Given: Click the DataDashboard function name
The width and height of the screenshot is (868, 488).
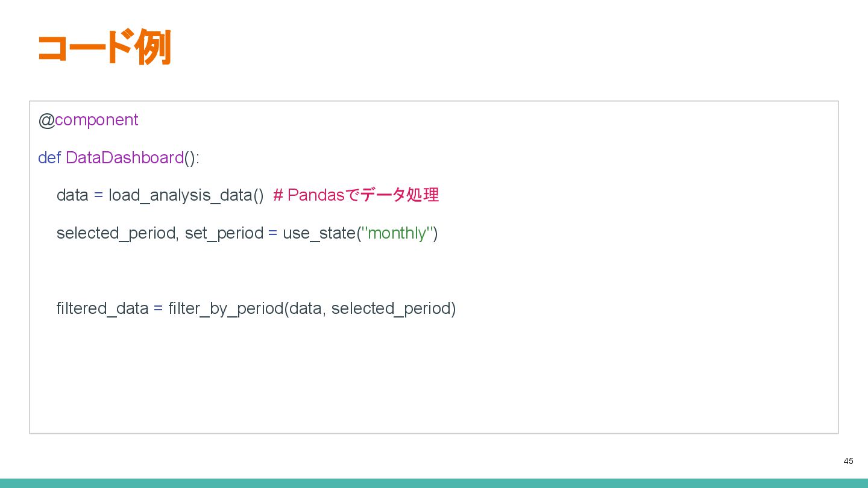Looking at the screenshot, I should coord(125,158).
